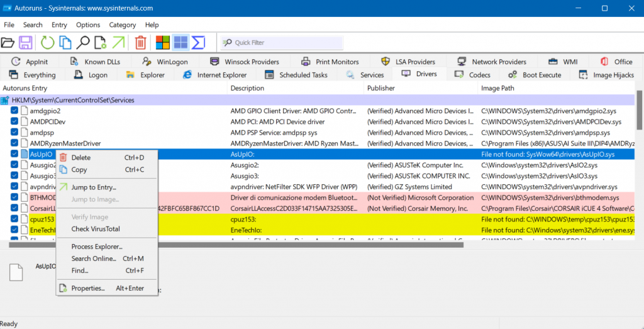Sort by Image Path column header
This screenshot has height=329, width=644.
557,88
